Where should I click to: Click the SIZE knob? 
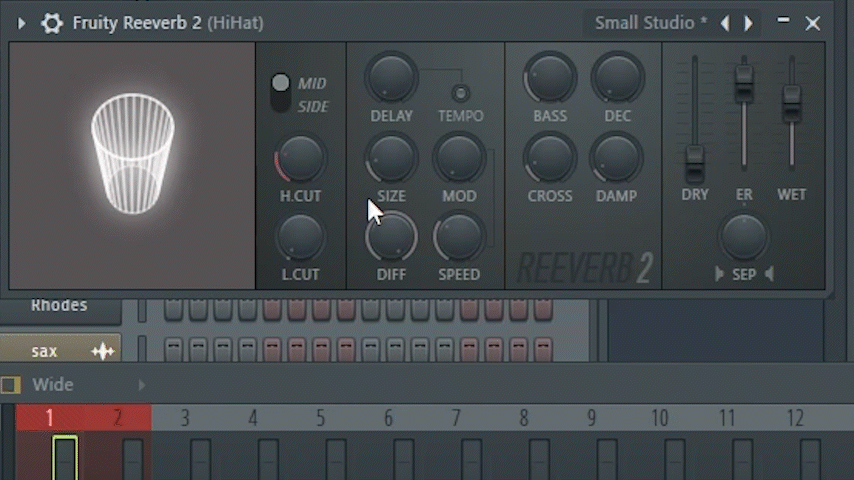tap(391, 159)
